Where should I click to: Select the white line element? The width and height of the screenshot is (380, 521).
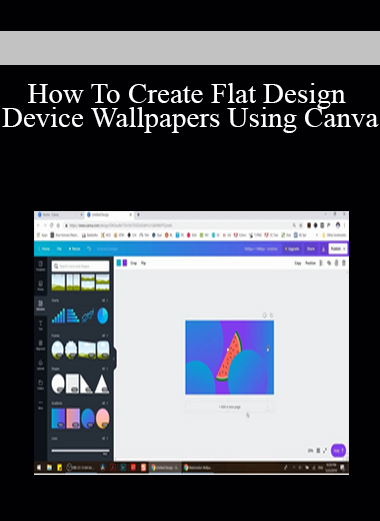[x=80, y=451]
